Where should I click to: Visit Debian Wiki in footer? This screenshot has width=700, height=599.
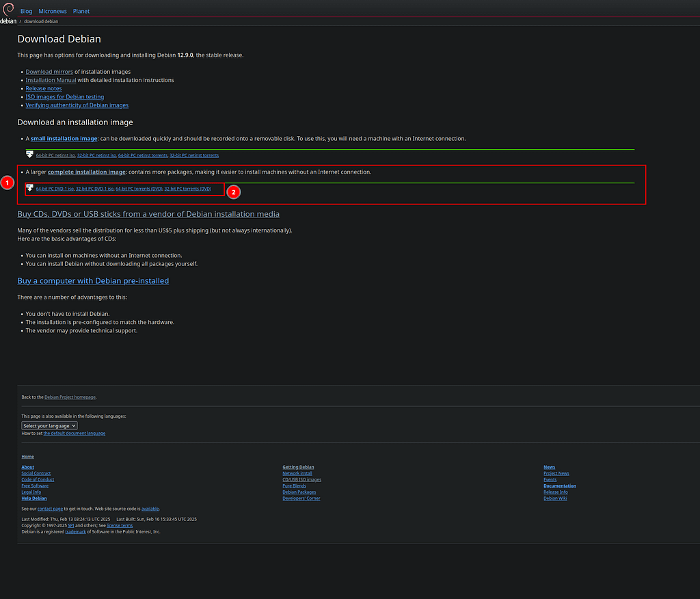pos(555,498)
